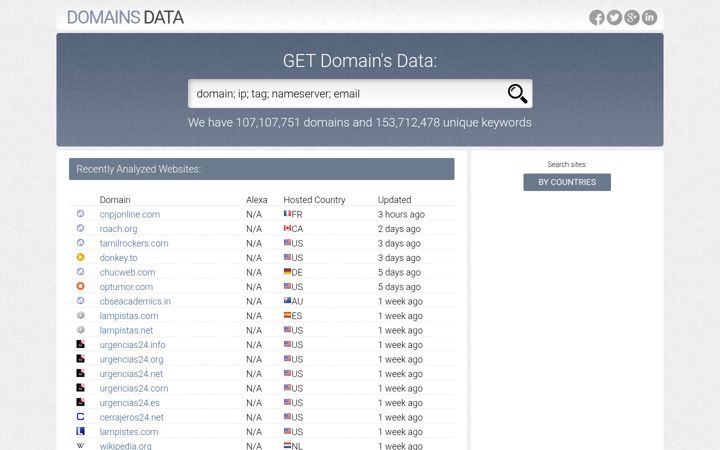
Task: Click the 'GET Domain's Data:' heading
Action: tap(360, 61)
